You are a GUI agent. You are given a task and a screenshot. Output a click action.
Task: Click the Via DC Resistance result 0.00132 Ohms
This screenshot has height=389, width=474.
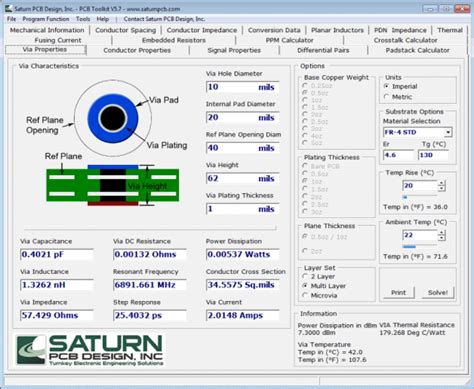pos(150,254)
